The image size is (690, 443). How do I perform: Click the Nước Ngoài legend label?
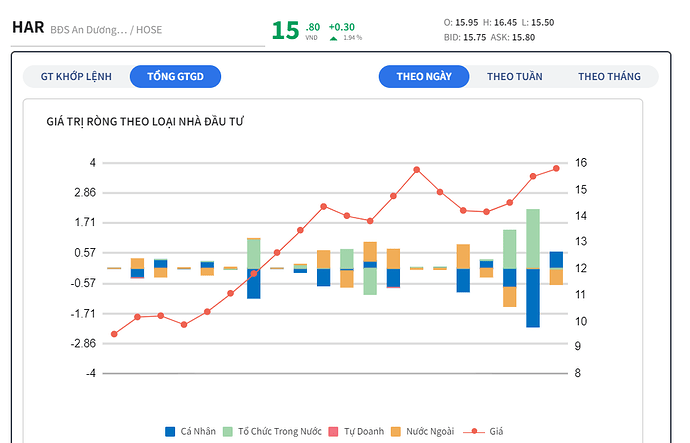tap(430, 431)
